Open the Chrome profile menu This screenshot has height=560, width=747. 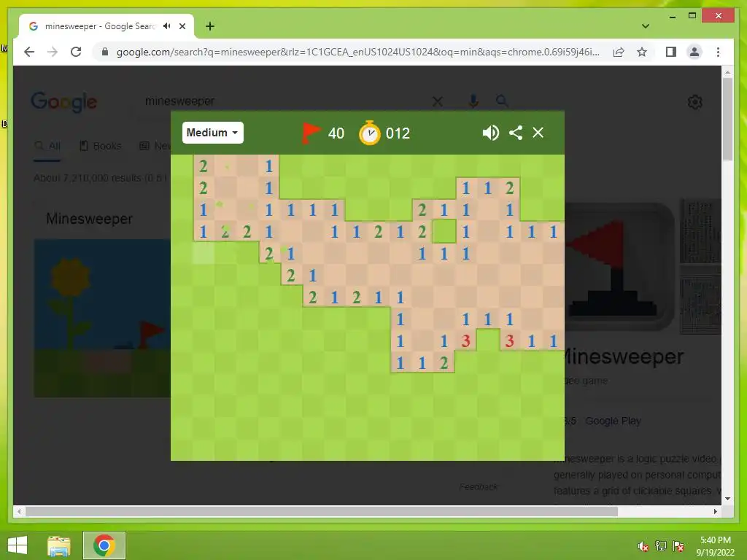coord(694,52)
